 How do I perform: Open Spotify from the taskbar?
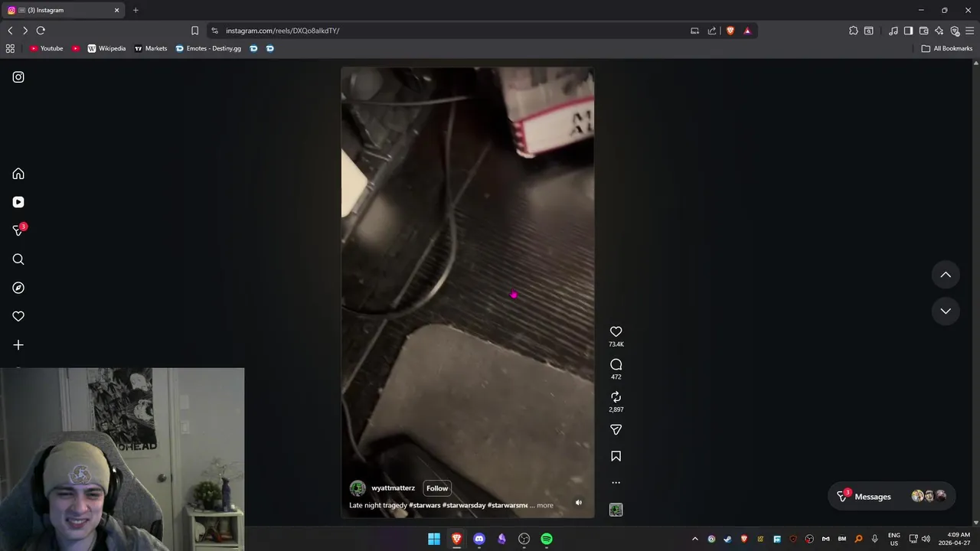coord(547,539)
